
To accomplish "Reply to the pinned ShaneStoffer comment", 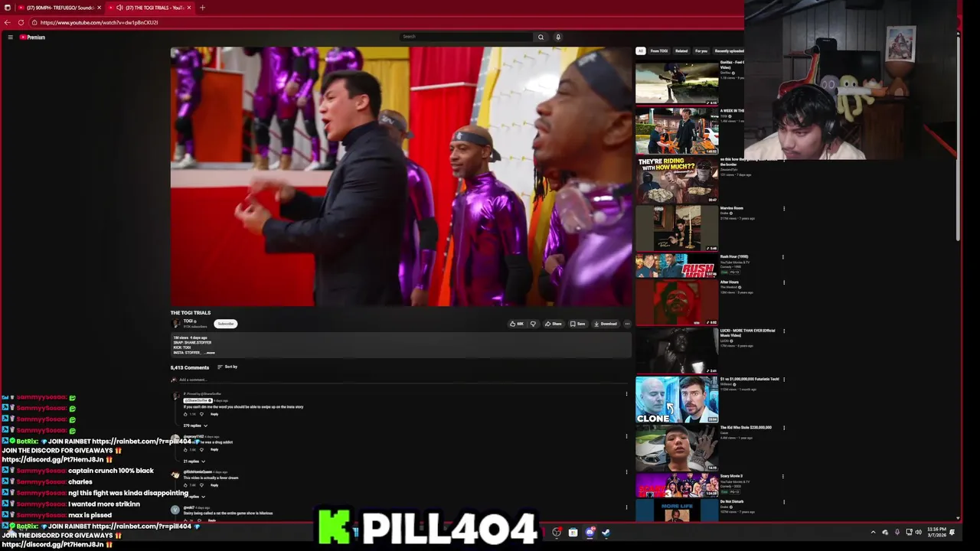I will [214, 414].
